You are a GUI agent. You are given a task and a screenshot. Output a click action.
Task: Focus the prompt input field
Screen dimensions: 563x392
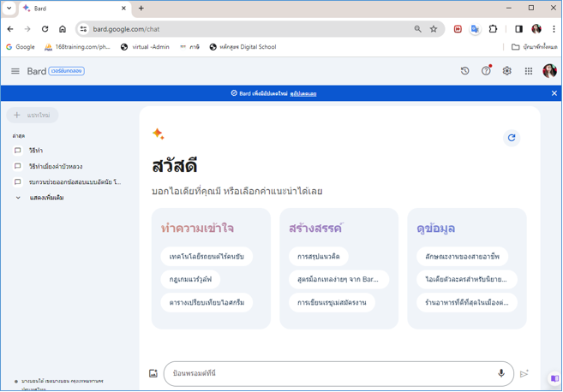[338, 374]
